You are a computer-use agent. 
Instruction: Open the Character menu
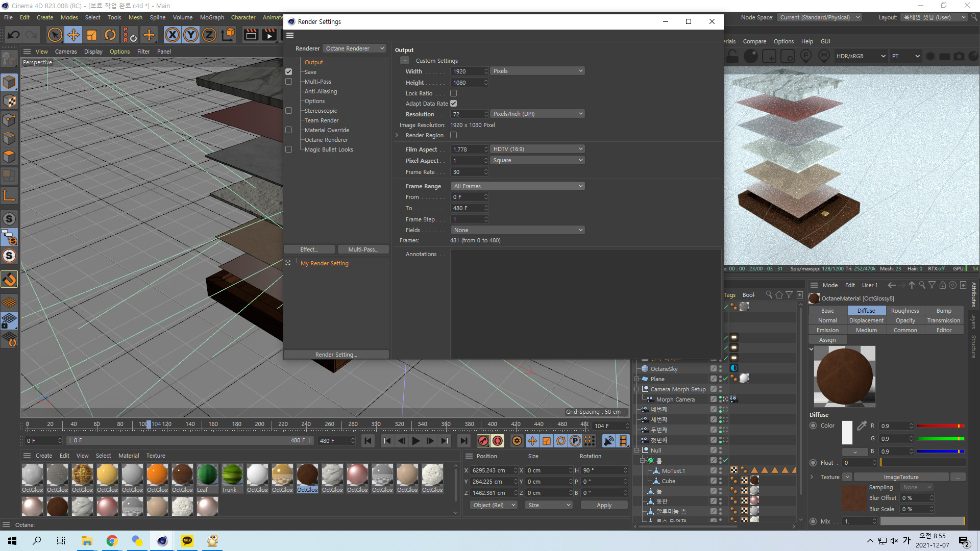pyautogui.click(x=243, y=17)
